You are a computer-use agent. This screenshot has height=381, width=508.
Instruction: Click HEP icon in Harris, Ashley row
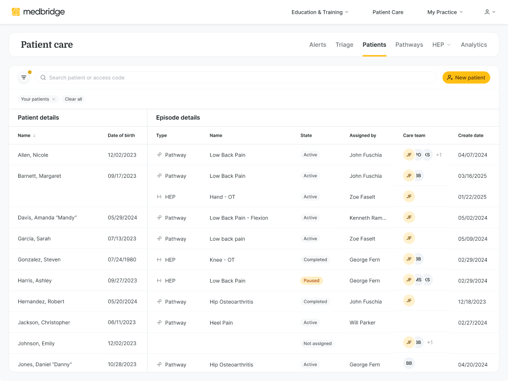pos(159,281)
